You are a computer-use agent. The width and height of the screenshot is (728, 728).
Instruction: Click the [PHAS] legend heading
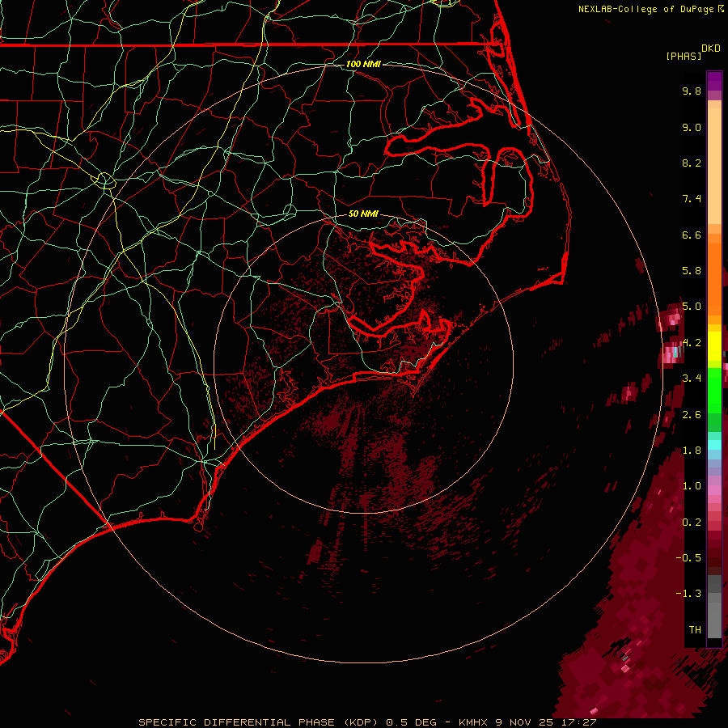[x=684, y=56]
